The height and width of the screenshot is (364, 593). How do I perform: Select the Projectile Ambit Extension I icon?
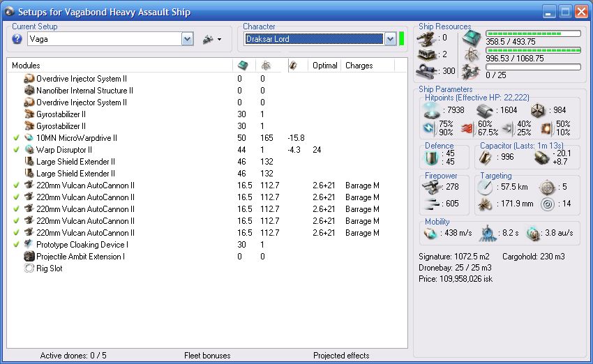point(29,257)
